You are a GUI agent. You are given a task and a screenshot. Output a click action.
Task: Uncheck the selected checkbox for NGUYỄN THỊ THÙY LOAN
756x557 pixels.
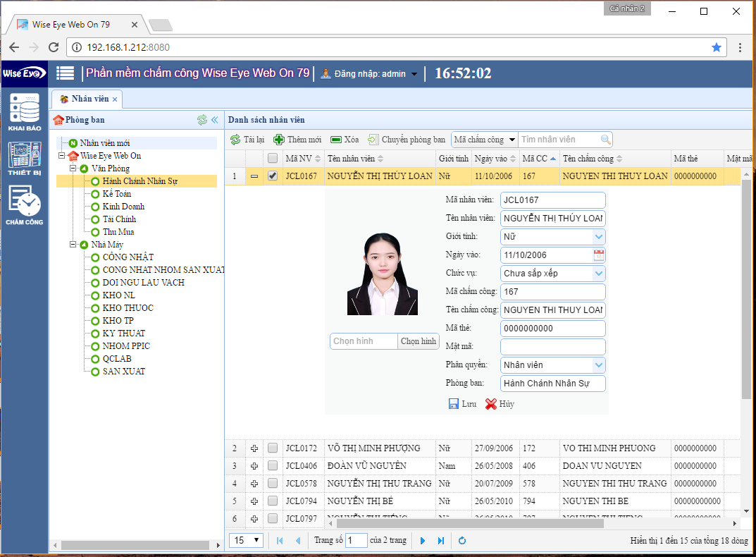click(x=272, y=176)
